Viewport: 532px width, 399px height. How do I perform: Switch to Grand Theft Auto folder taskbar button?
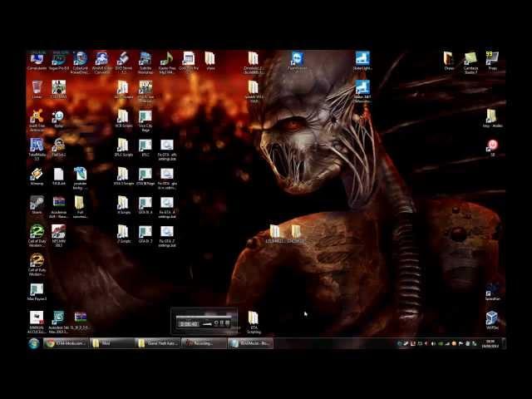pyautogui.click(x=157, y=343)
